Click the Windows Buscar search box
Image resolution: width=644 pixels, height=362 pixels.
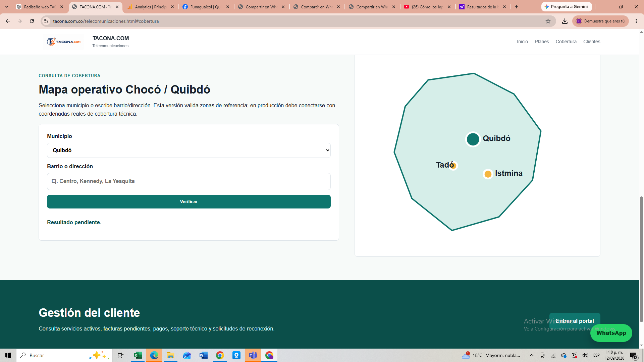tap(64, 355)
